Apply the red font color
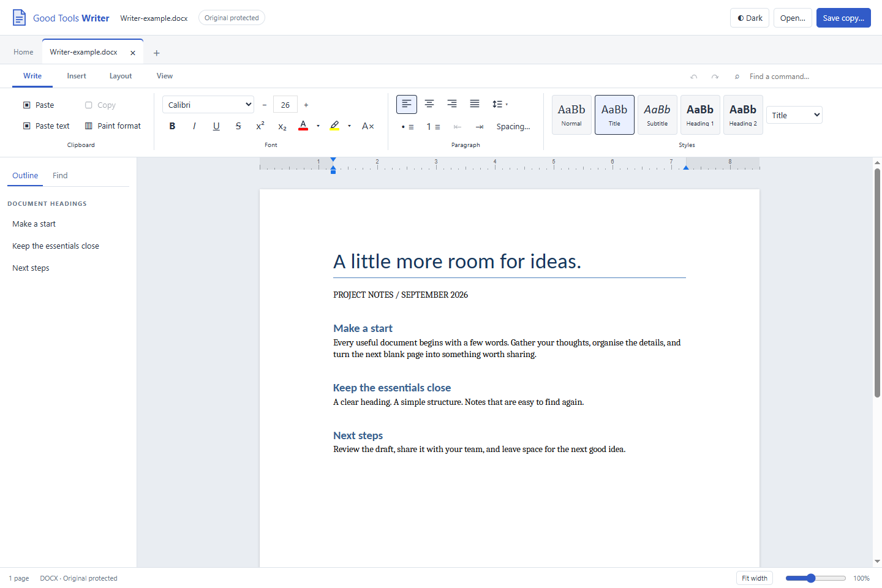This screenshot has width=882, height=588. (x=303, y=126)
